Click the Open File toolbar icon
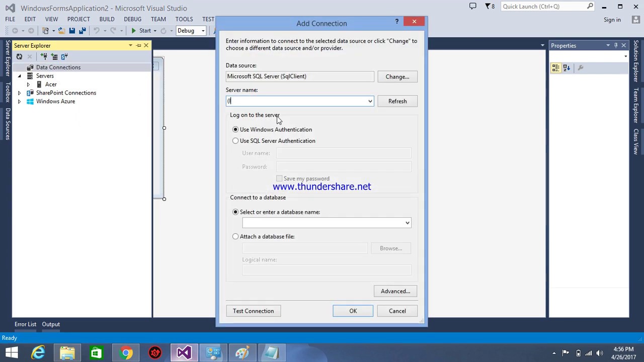 (61, 31)
